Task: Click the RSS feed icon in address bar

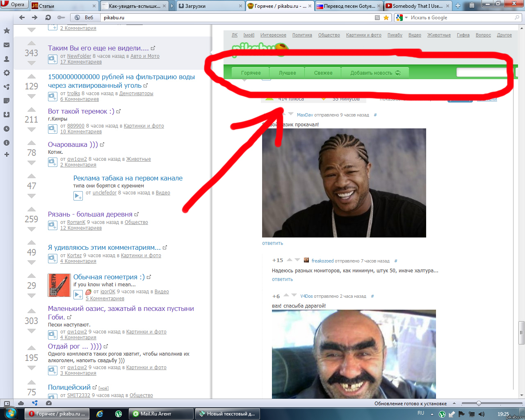Action: 377,18
